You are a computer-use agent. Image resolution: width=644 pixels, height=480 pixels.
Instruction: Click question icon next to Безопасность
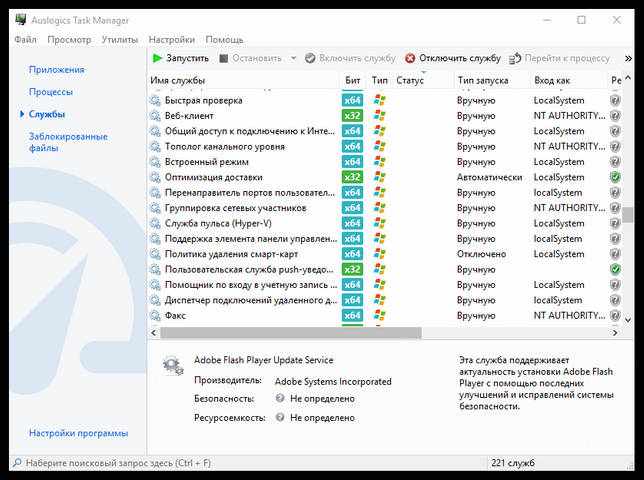280,398
